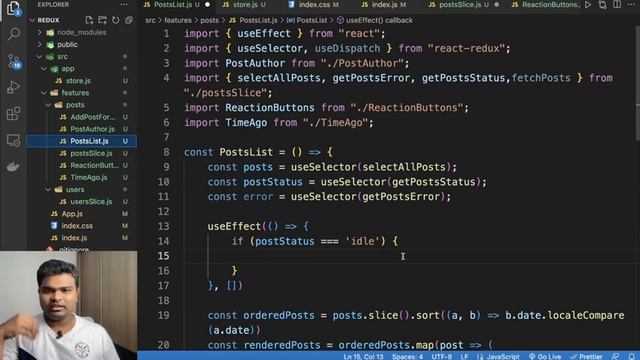Open store.js in the file tree

(78, 81)
